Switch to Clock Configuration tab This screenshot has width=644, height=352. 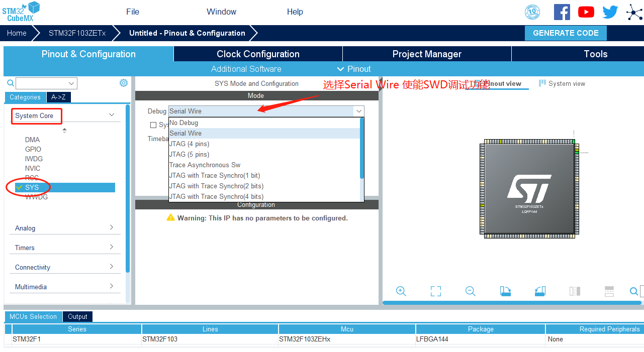(258, 54)
